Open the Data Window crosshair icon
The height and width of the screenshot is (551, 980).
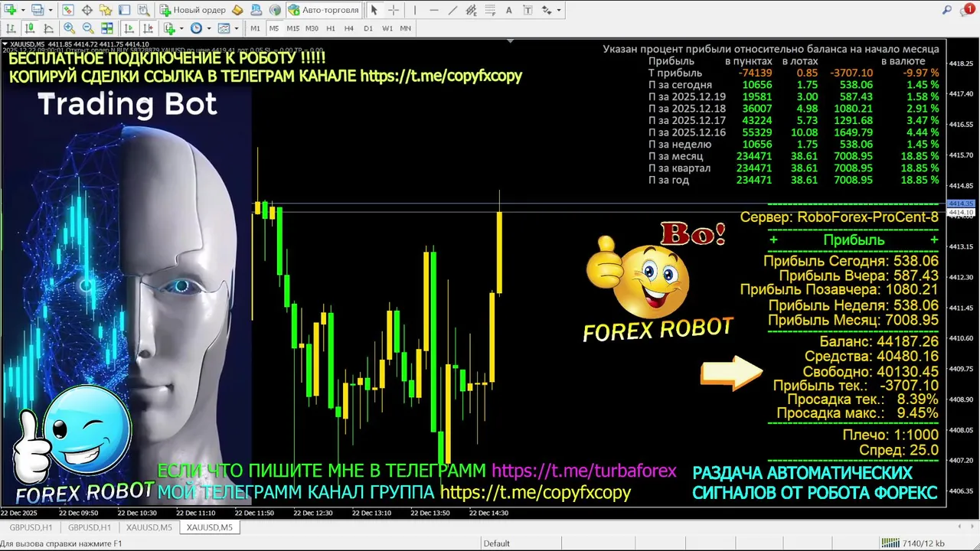click(87, 10)
